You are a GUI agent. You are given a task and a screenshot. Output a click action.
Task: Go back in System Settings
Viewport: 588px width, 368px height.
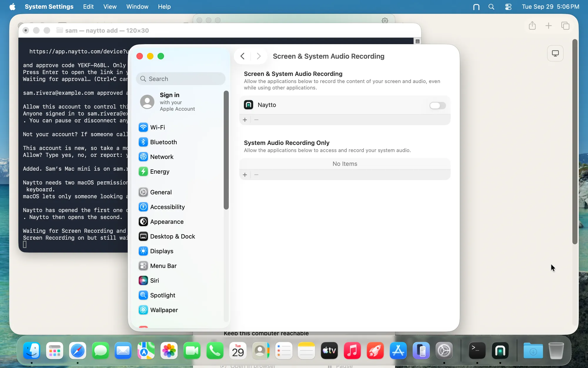coord(243,56)
